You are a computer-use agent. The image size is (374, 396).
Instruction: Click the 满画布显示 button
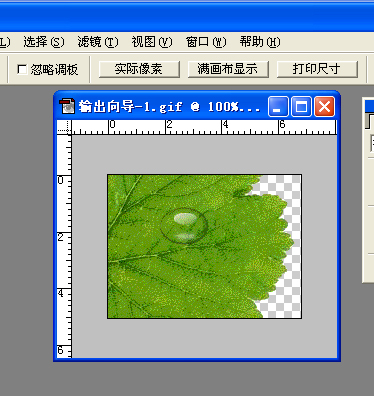(228, 69)
